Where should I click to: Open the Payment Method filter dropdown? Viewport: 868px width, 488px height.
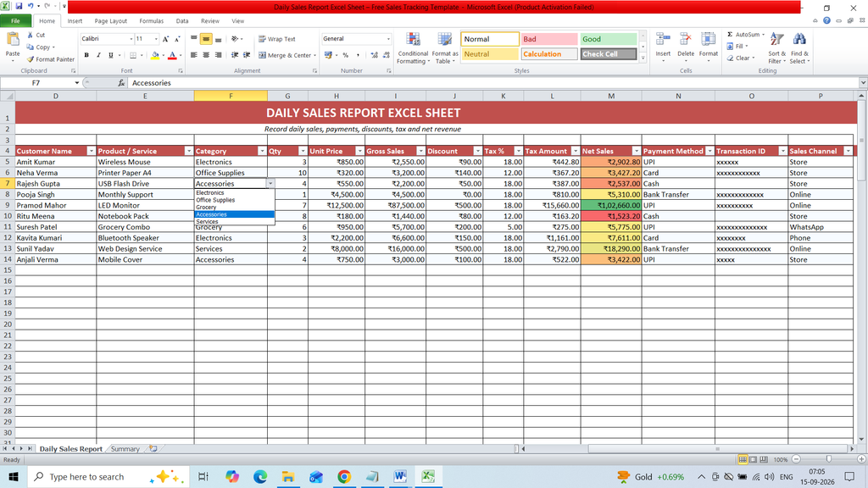tap(709, 151)
